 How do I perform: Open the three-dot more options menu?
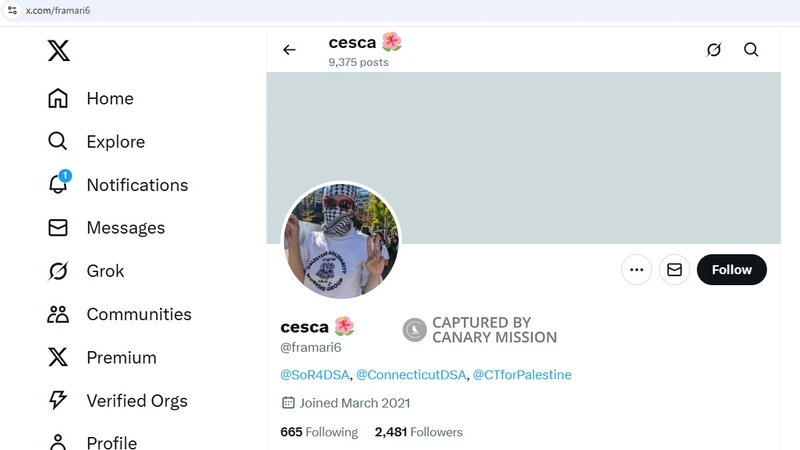(x=637, y=270)
